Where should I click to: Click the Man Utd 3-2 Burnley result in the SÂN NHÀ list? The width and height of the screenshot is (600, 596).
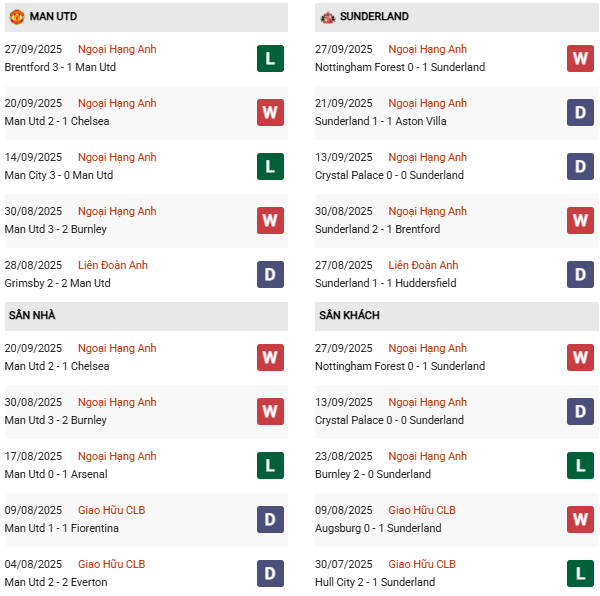point(55,420)
